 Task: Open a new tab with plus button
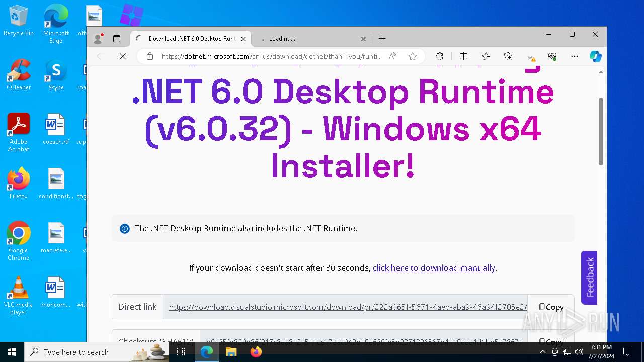382,39
